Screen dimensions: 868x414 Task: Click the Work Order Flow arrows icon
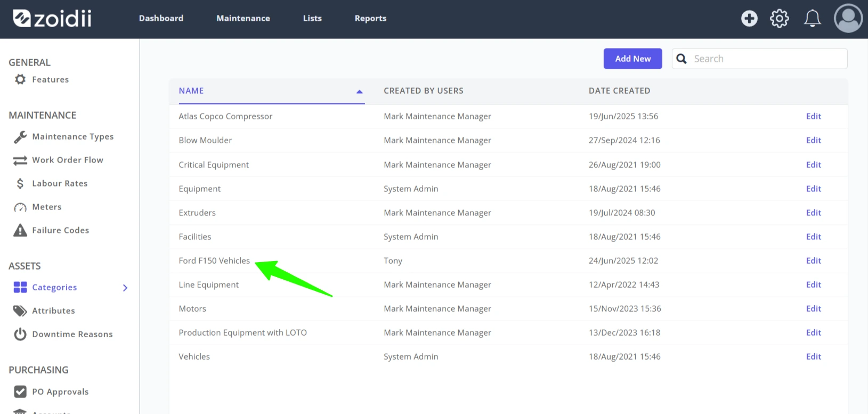(x=20, y=160)
